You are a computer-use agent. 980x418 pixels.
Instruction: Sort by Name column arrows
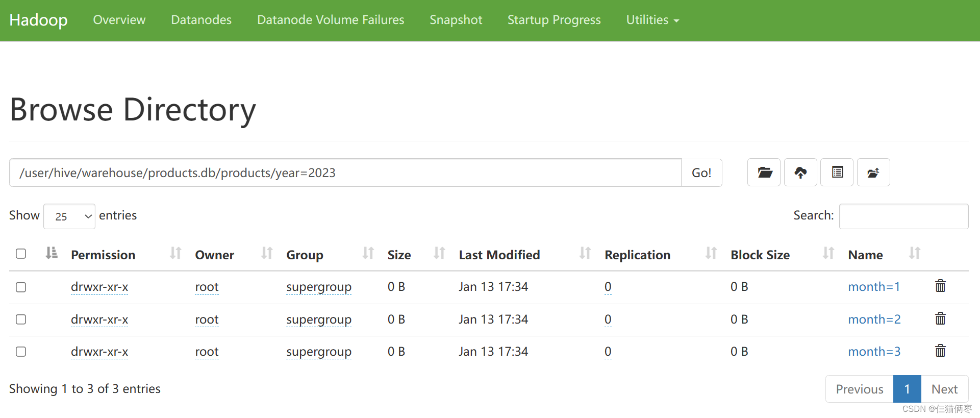915,253
